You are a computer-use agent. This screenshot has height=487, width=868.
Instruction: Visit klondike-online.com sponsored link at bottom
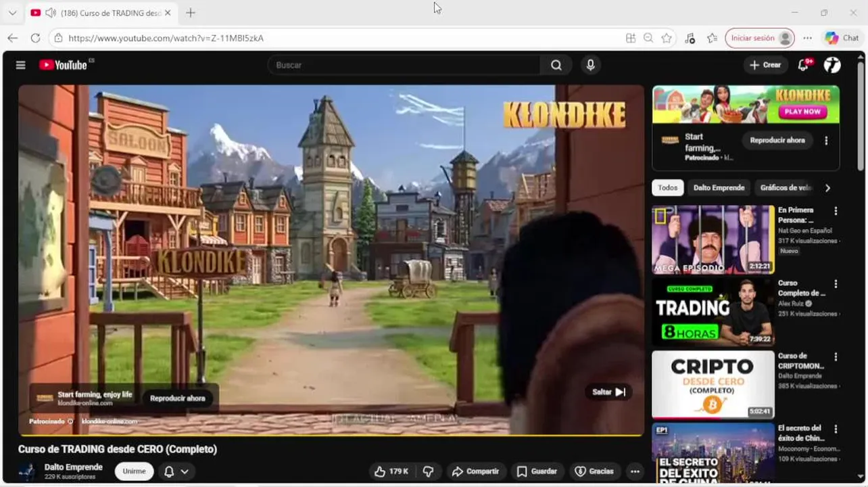(x=110, y=421)
